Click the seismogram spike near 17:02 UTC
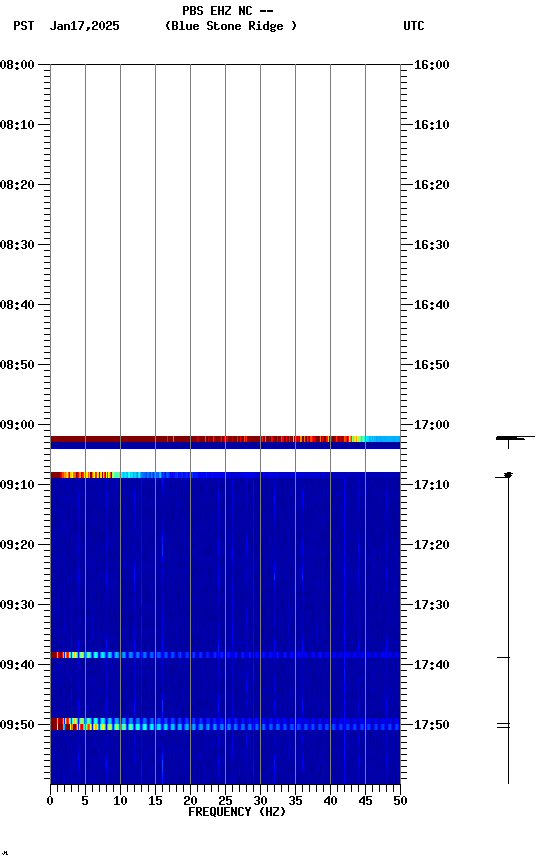 (515, 439)
